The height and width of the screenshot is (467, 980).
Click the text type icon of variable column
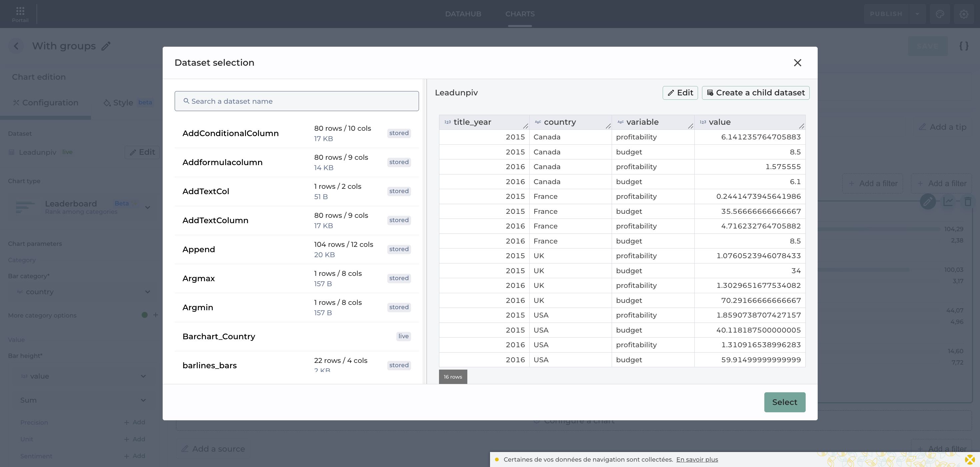(620, 122)
